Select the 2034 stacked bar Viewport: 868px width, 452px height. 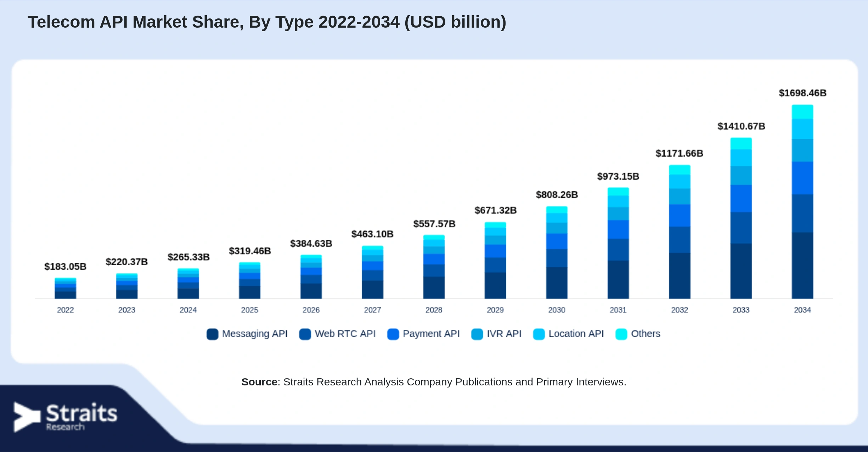(x=802, y=202)
